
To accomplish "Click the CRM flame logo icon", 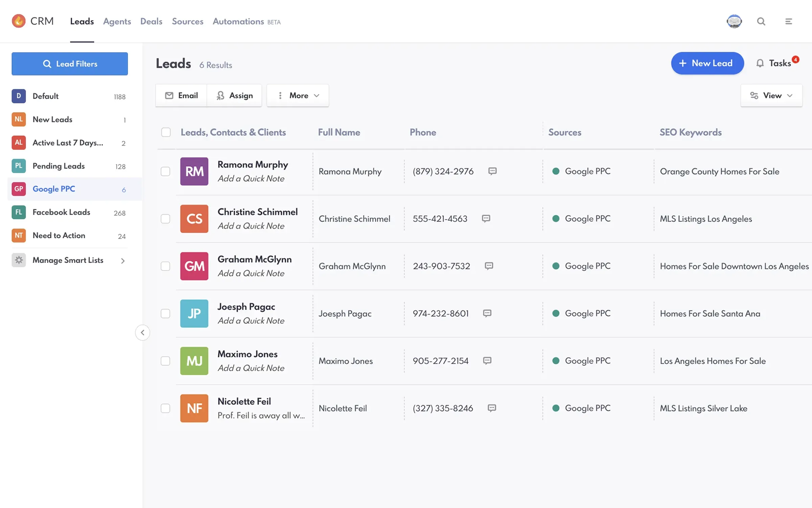I will coord(19,21).
